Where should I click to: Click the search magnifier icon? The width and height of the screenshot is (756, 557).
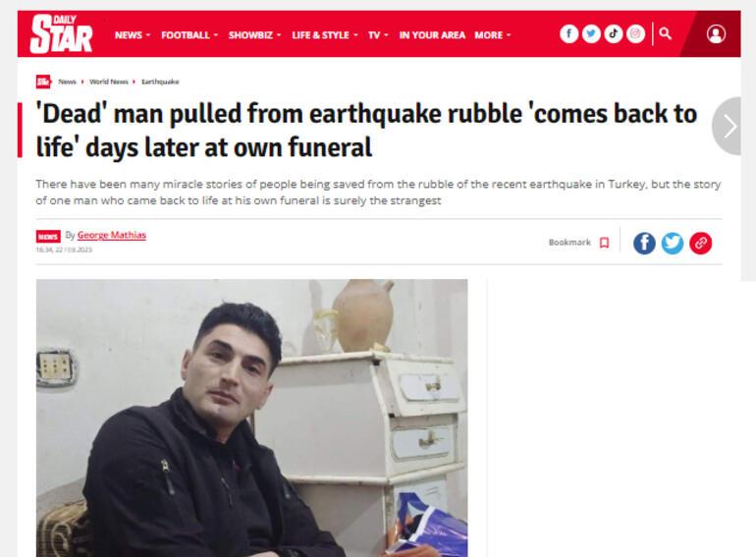pyautogui.click(x=666, y=33)
